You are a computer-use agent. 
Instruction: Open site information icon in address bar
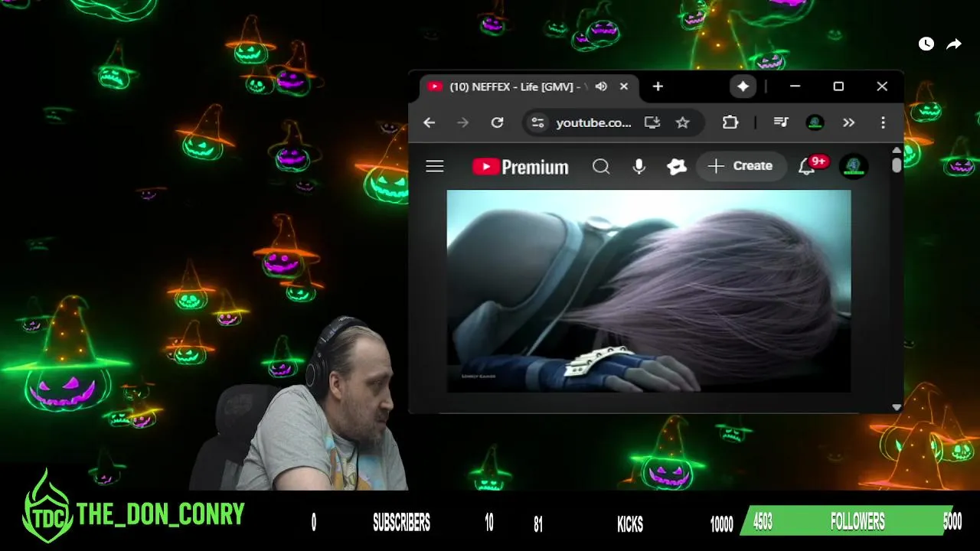pos(538,122)
